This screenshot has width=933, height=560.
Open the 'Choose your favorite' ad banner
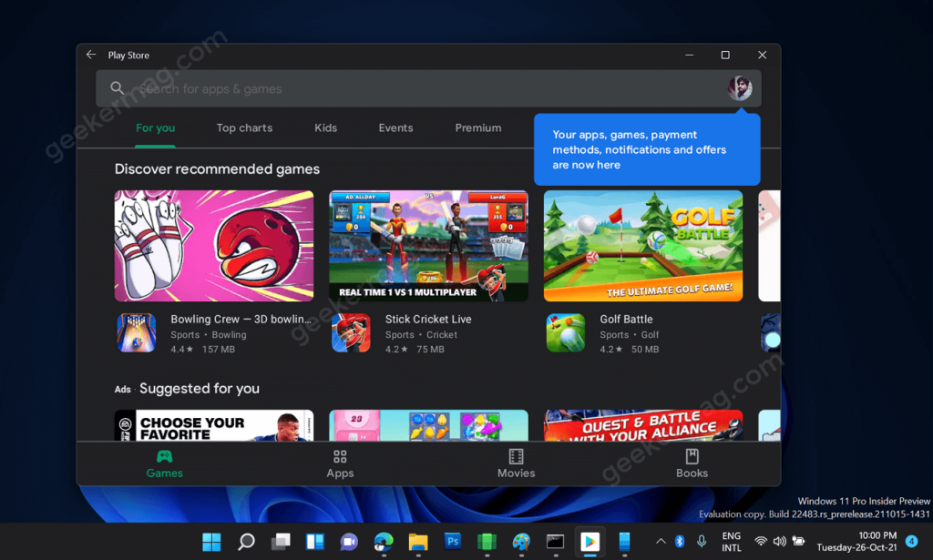click(x=214, y=425)
